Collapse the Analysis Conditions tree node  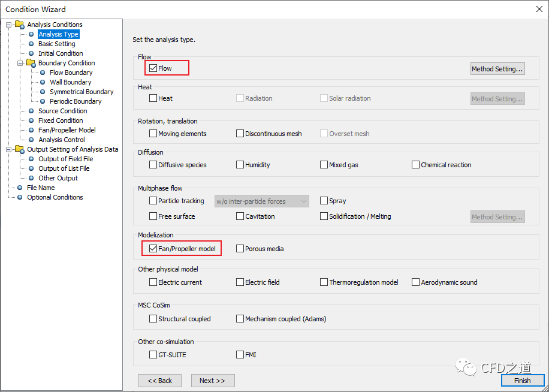[9, 25]
